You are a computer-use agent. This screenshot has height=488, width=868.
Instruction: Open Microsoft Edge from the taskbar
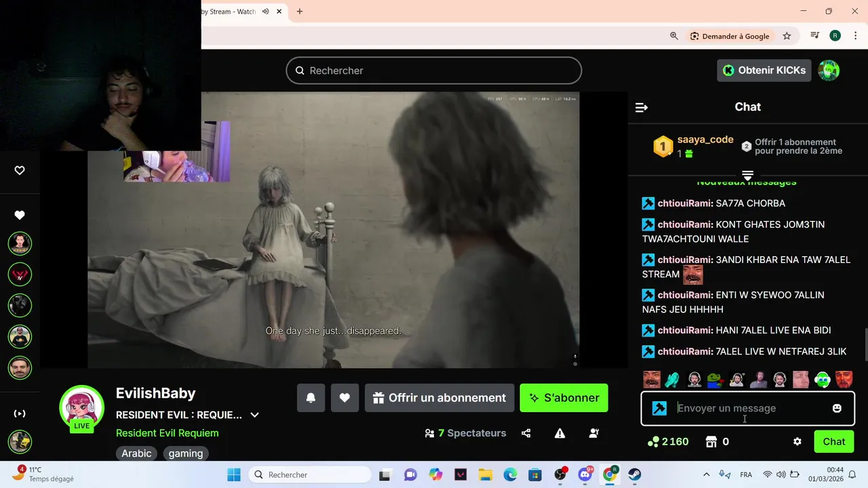point(510,474)
